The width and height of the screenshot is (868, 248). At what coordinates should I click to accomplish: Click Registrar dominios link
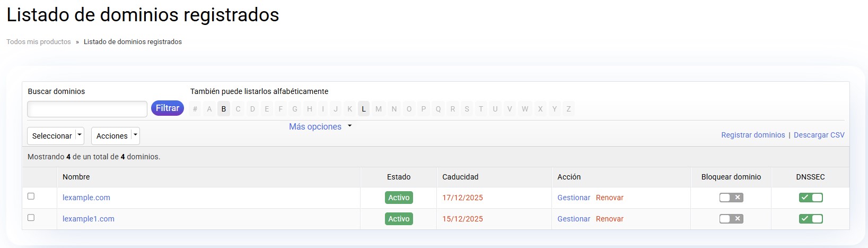[752, 135]
